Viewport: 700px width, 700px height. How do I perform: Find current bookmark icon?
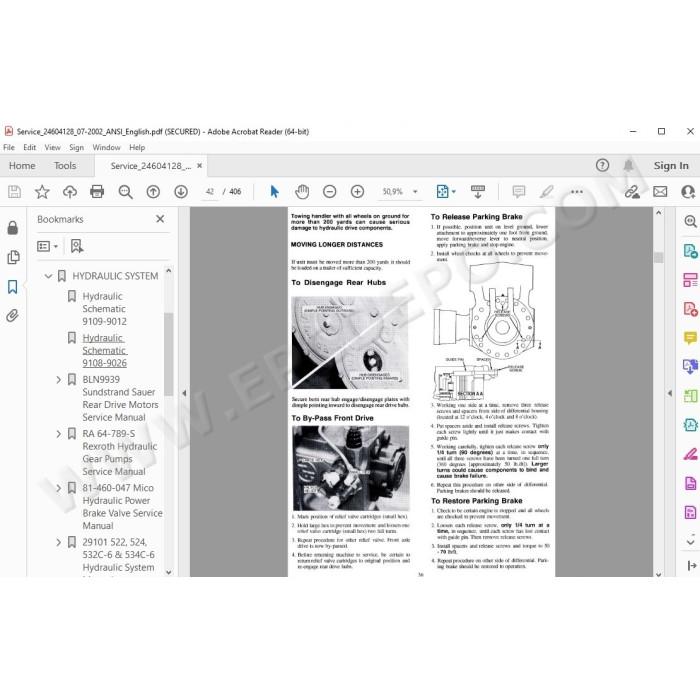pyautogui.click(x=77, y=246)
